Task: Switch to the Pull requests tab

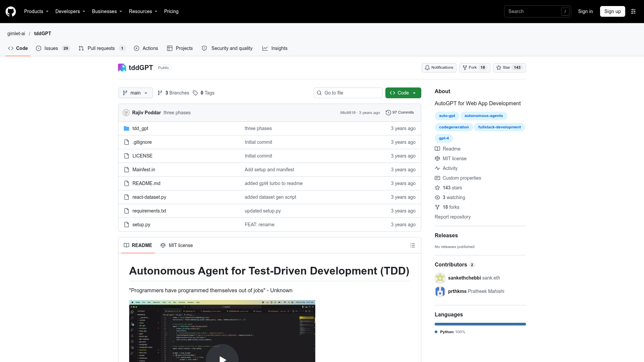Action: pyautogui.click(x=102, y=48)
